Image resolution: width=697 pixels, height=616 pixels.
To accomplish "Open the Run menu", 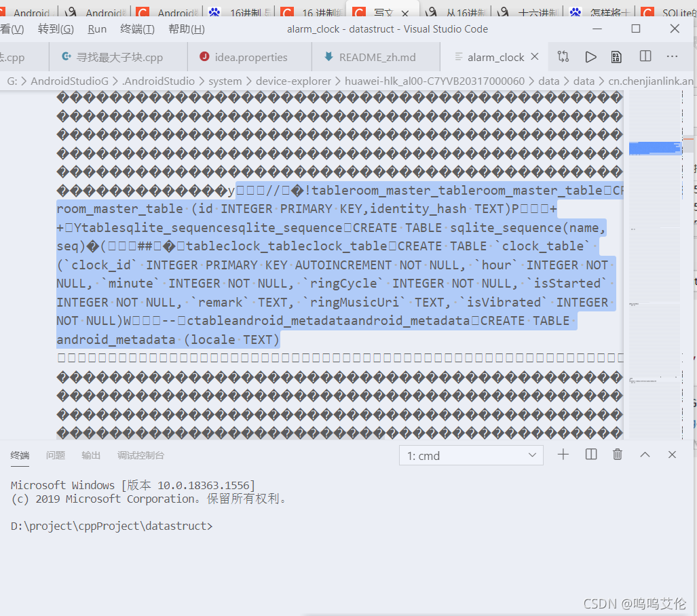I will 97,29.
